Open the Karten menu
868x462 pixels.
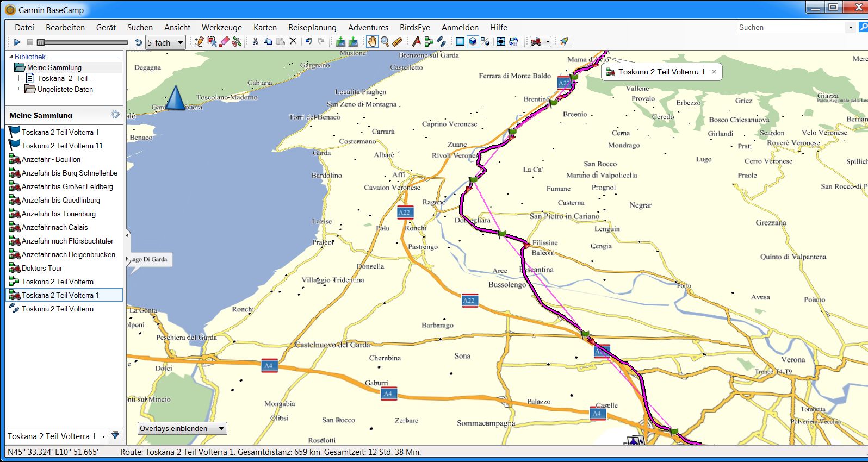[x=265, y=27]
